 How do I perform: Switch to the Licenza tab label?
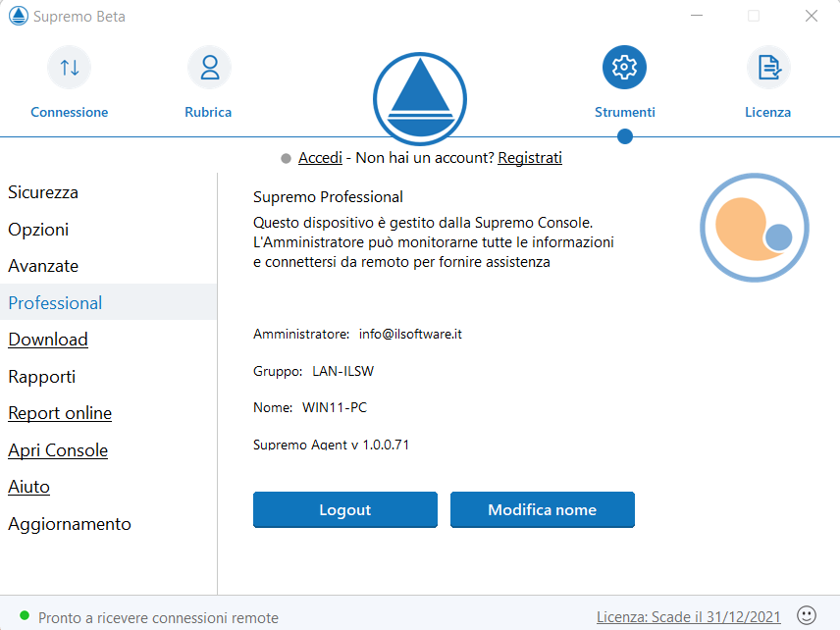click(767, 112)
